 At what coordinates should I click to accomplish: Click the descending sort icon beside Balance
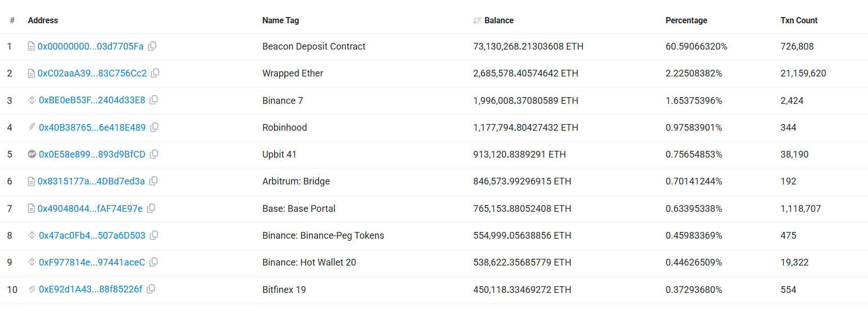point(476,20)
